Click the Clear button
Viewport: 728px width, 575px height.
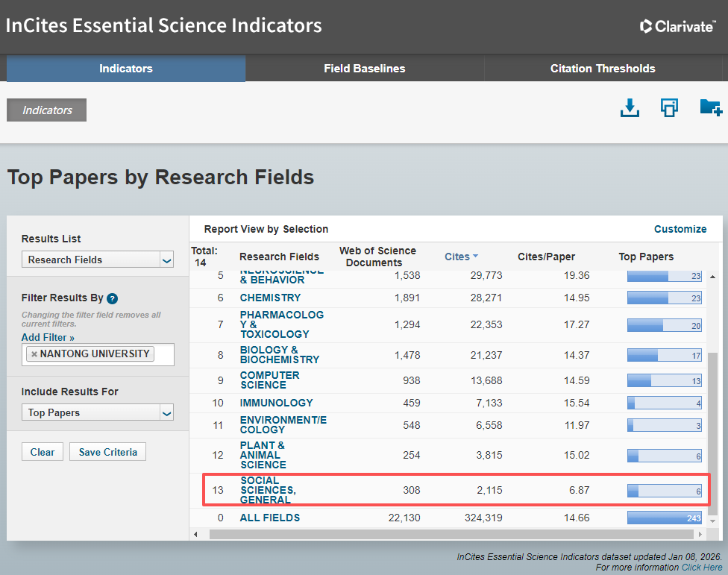(43, 452)
